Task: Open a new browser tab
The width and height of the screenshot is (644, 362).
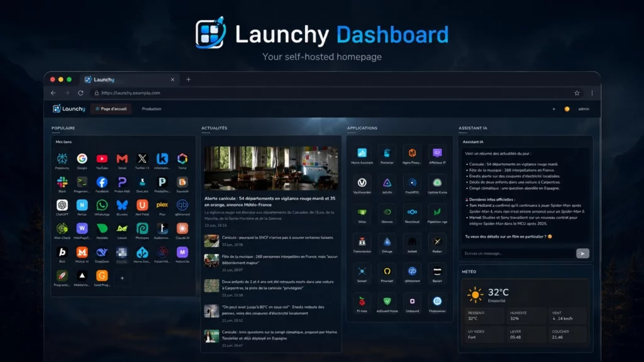Action: [188, 80]
